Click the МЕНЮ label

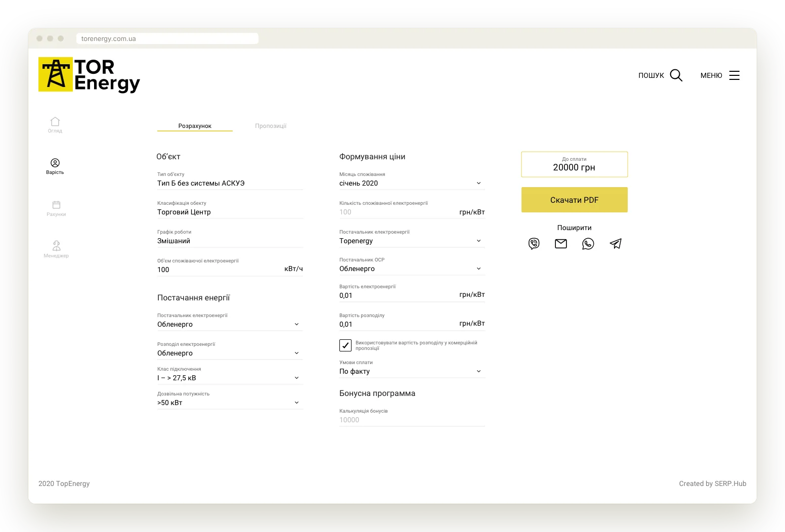711,75
